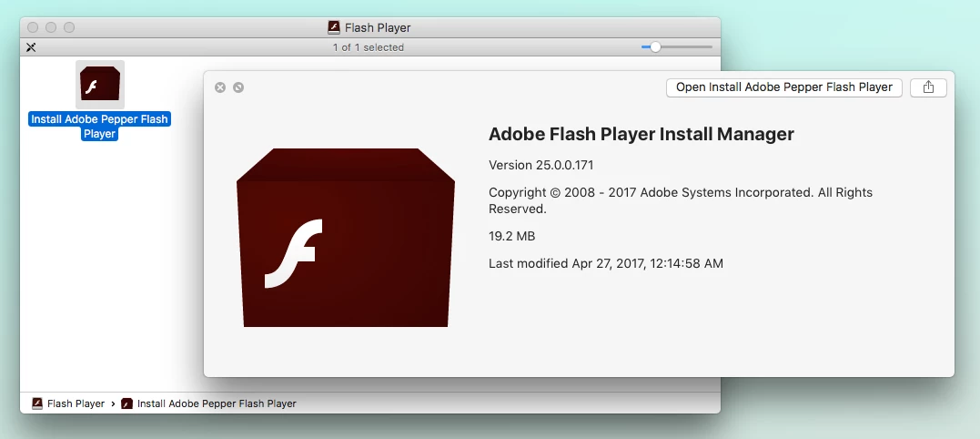The height and width of the screenshot is (439, 980).
Task: Click the Quick Look full screen button
Action: (238, 87)
